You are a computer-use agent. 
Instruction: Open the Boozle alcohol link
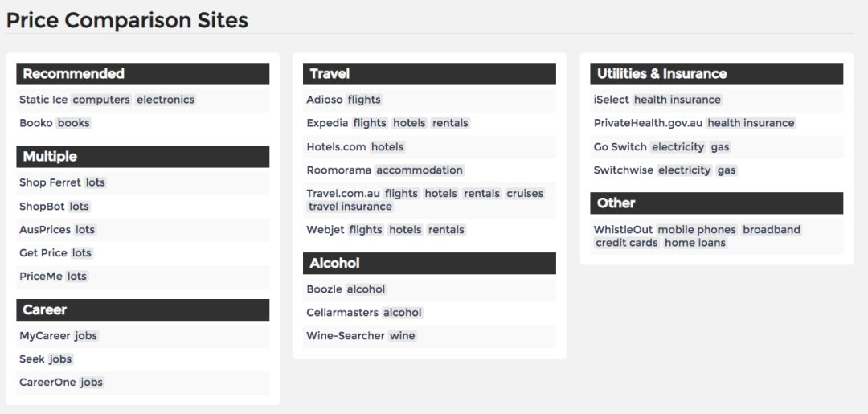(x=325, y=289)
